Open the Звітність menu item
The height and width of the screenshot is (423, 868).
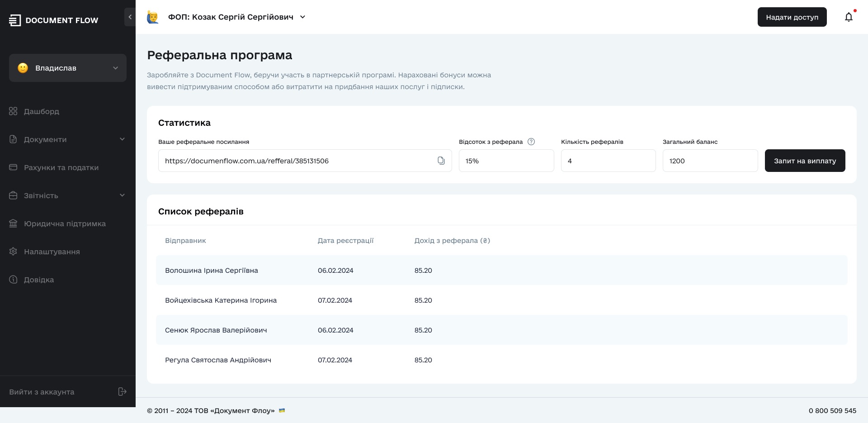click(41, 195)
